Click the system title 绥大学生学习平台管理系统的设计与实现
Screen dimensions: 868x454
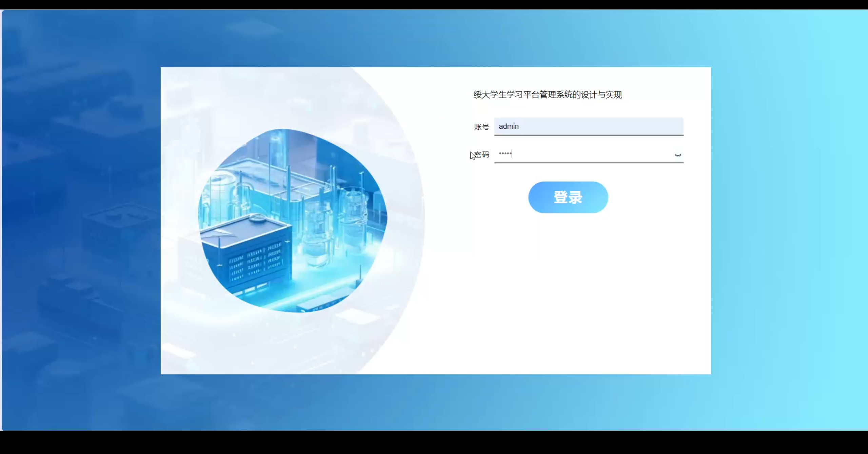click(x=547, y=95)
